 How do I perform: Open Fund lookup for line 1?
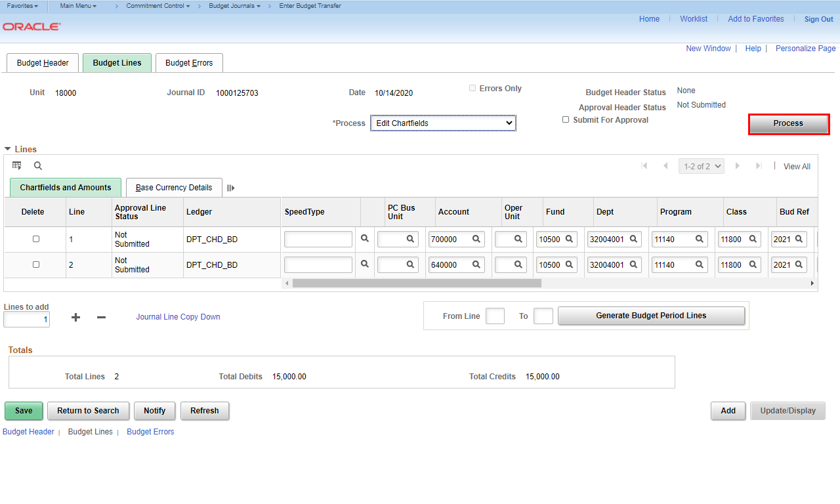[x=570, y=240]
